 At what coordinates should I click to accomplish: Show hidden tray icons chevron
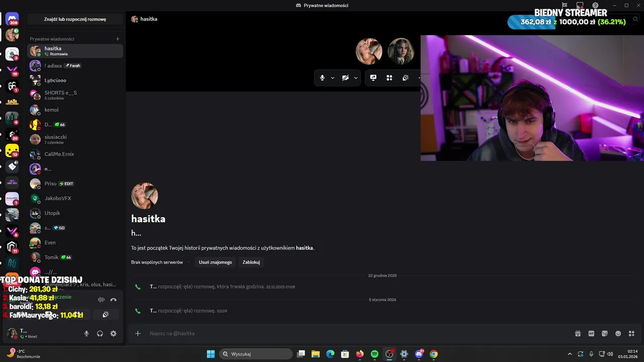pyautogui.click(x=570, y=354)
